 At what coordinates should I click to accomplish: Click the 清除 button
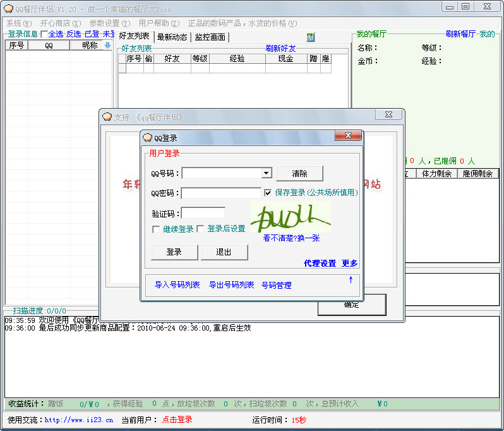[x=299, y=173]
